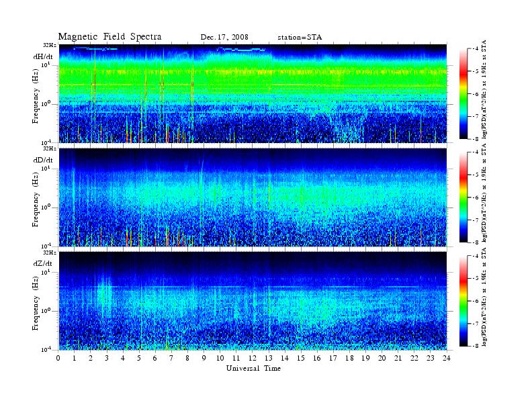This screenshot has width=532, height=411.
Task: Click the dD/dt panel color bar
Action: tap(463, 197)
